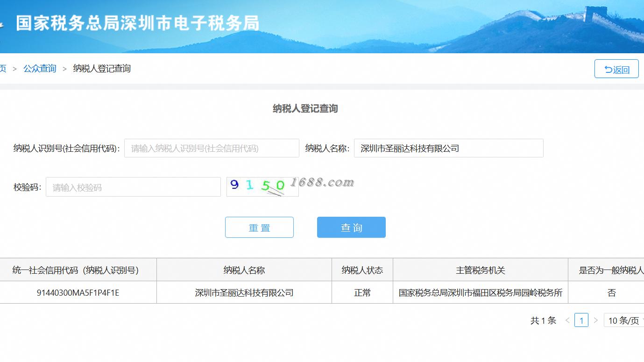Focus the 校验码 input box
644x362 pixels.
click(133, 187)
